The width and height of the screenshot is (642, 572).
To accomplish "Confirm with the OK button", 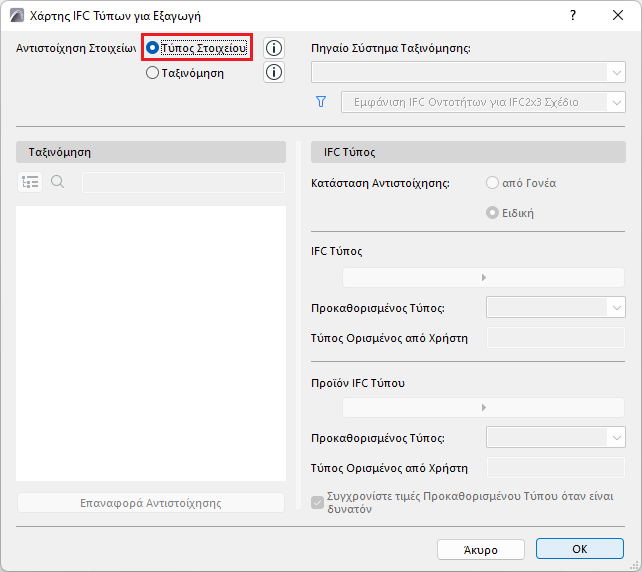I will click(580, 549).
